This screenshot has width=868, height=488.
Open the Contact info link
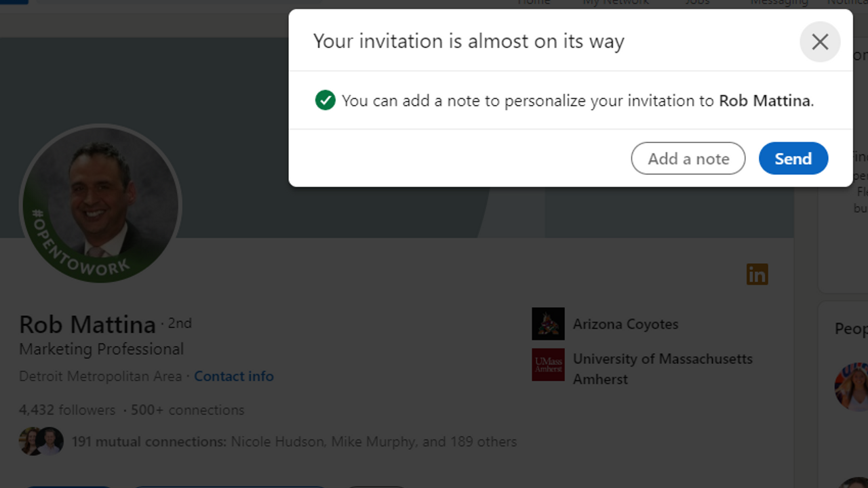(234, 376)
